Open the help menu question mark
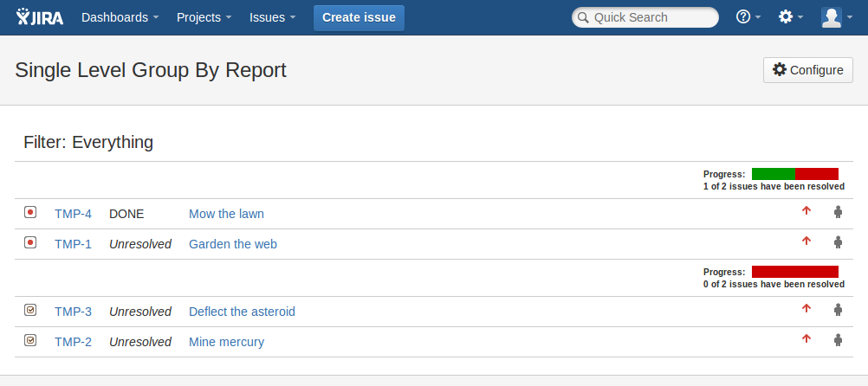The height and width of the screenshot is (386, 868). coord(748,17)
